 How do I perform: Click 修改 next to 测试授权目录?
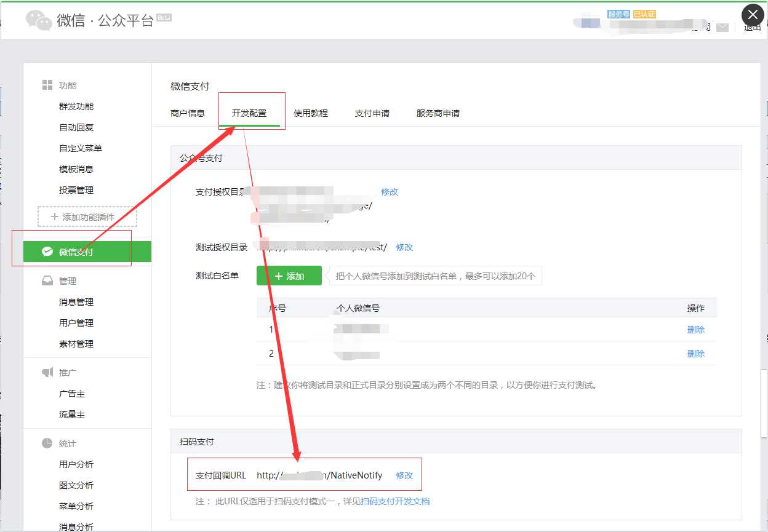(x=404, y=247)
